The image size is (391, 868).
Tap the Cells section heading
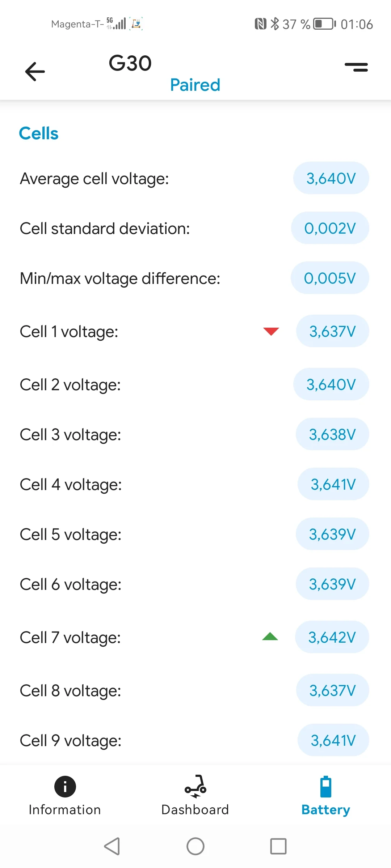pos(39,133)
